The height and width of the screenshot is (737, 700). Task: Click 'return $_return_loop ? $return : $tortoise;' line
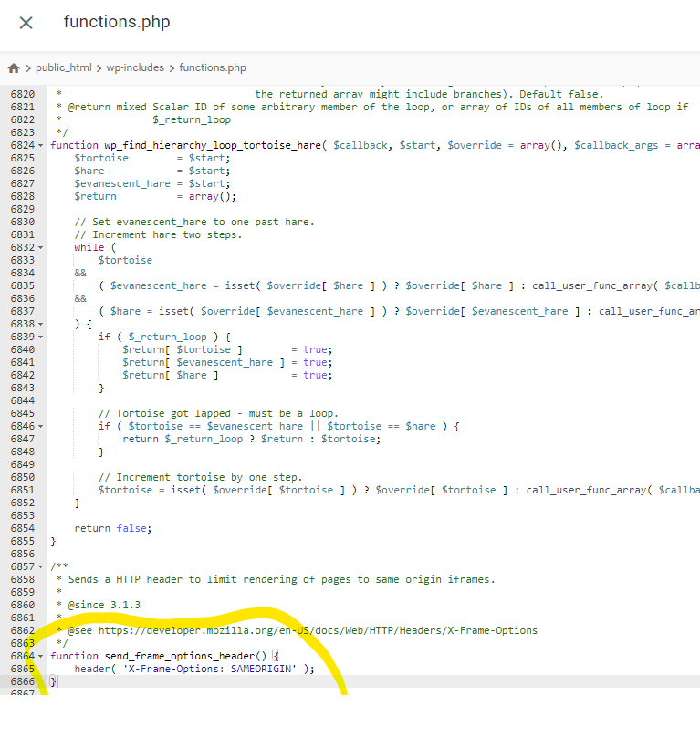point(252,439)
